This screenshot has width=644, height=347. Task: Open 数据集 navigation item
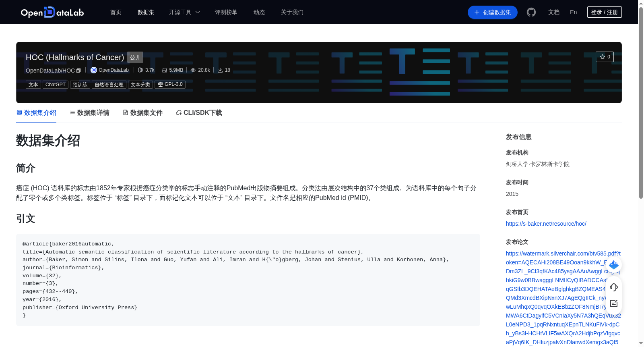[x=146, y=12]
